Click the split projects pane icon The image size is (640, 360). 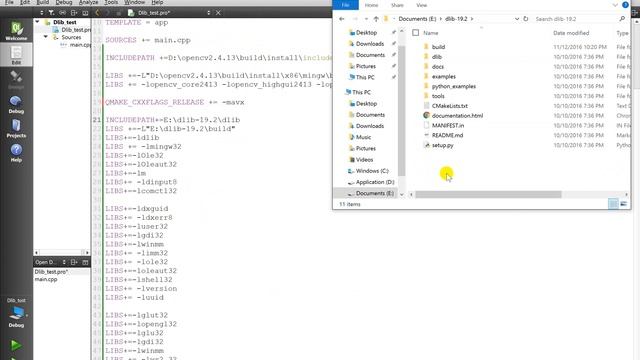coord(74,13)
